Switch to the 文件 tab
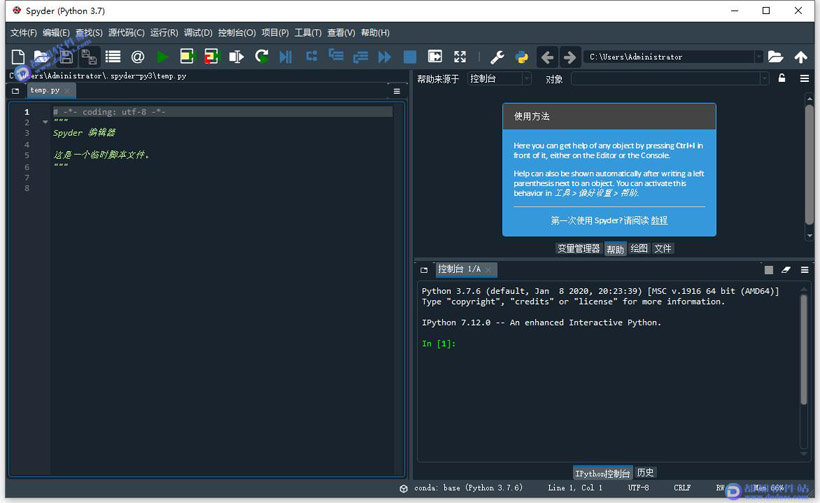Image resolution: width=820 pixels, height=503 pixels. click(x=663, y=248)
